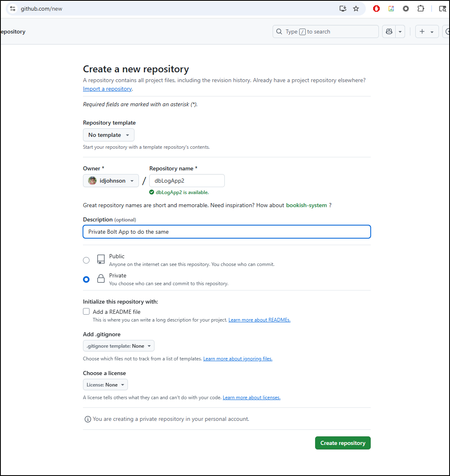Open Learn more about licenses link
This screenshot has height=476, width=450.
pyautogui.click(x=251, y=398)
